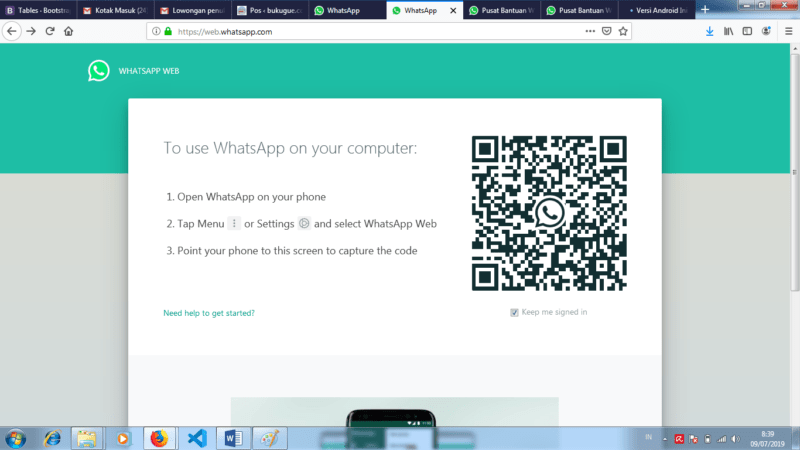Open Windows Explorer folder on taskbar
The height and width of the screenshot is (450, 800).
tap(87, 438)
